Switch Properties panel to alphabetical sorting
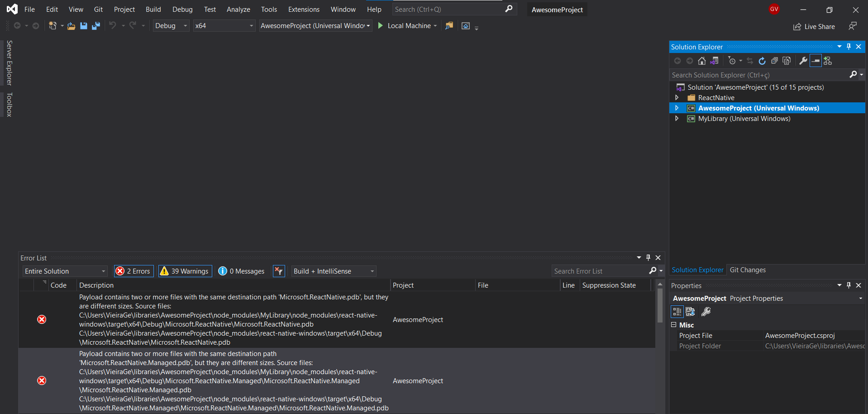868x414 pixels. [x=690, y=312]
